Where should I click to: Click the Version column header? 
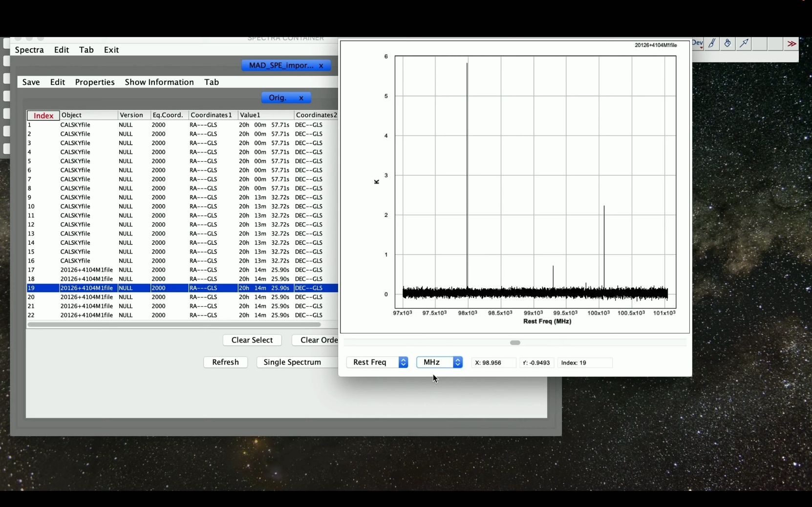tap(134, 115)
